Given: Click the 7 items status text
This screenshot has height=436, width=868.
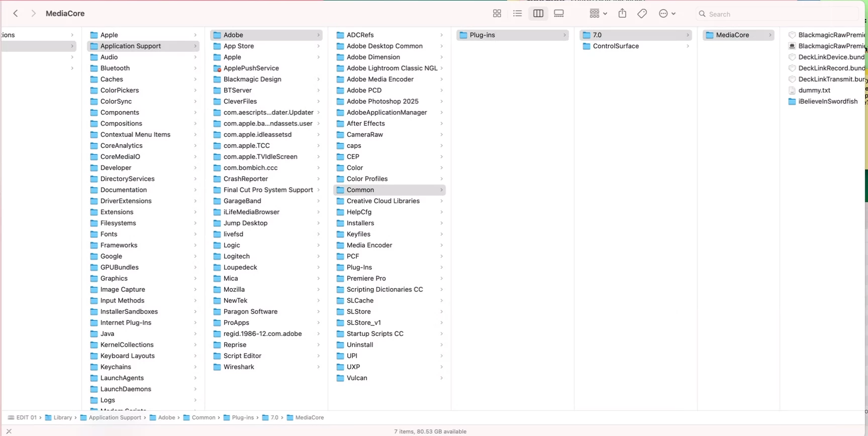Looking at the screenshot, I should [430, 431].
